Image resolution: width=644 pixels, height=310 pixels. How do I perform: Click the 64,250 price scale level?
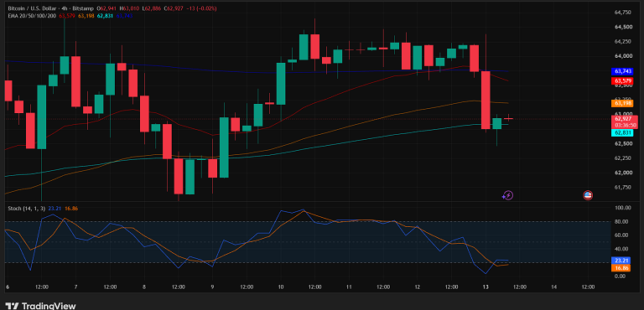coord(622,42)
